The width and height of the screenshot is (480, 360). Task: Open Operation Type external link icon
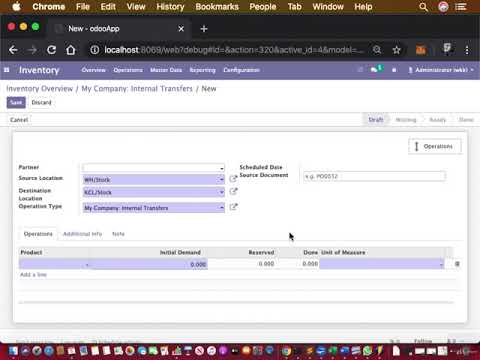[233, 207]
